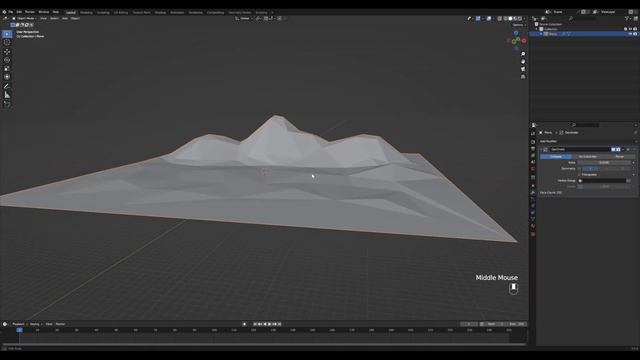
Task: Open the transform orientation Global dropdown
Action: 244,18
